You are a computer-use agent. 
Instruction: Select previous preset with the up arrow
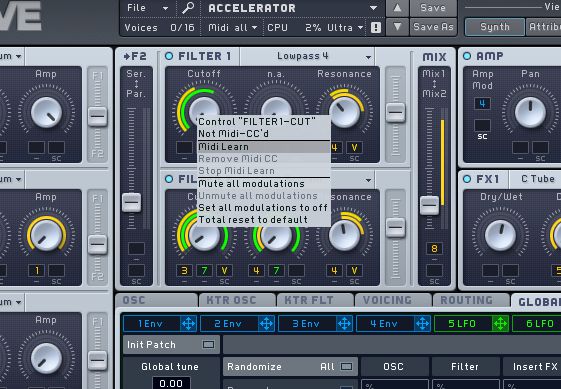coord(397,8)
